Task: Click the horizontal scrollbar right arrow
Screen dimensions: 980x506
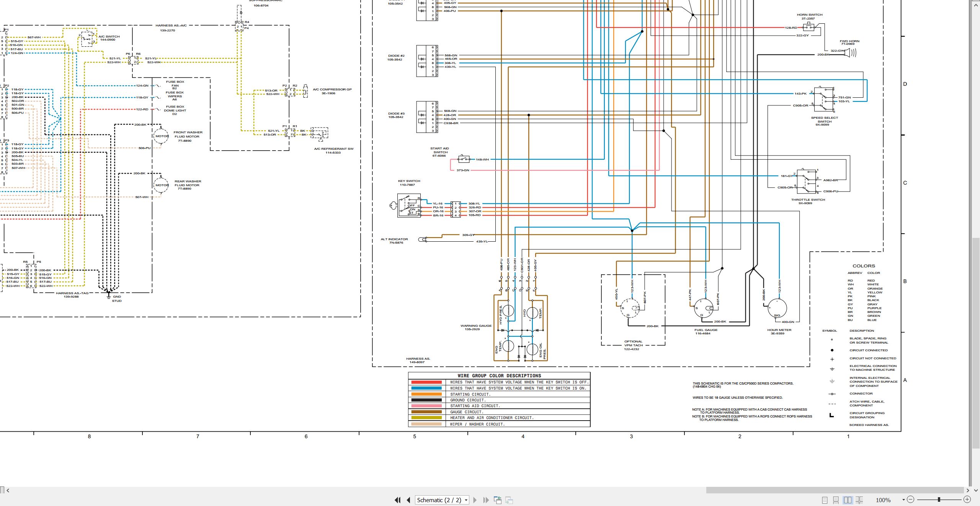Action: coord(968,490)
